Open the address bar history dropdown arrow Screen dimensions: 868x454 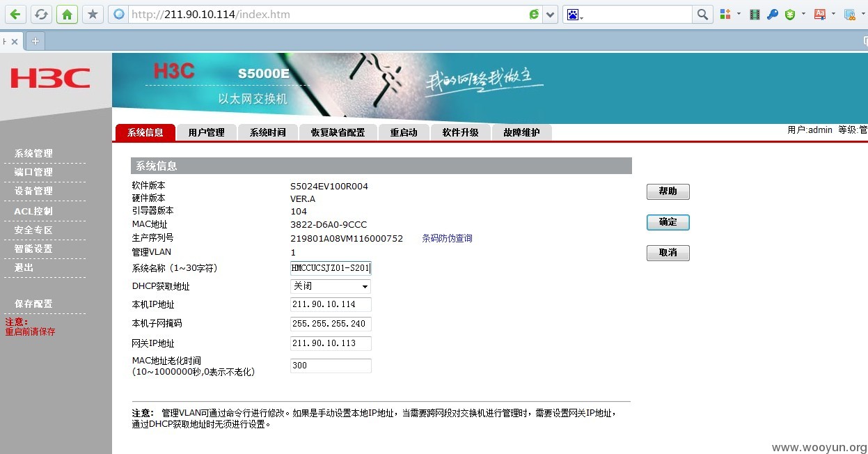coord(551,14)
